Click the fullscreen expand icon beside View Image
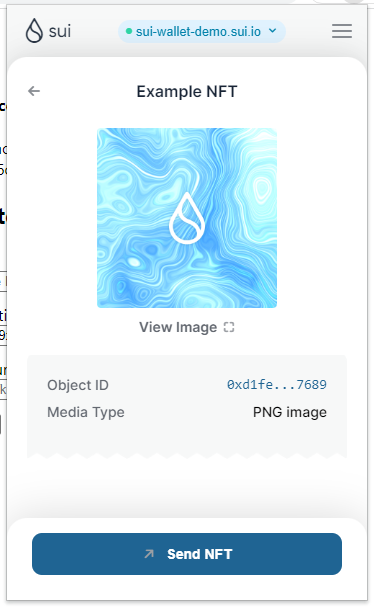 229,327
